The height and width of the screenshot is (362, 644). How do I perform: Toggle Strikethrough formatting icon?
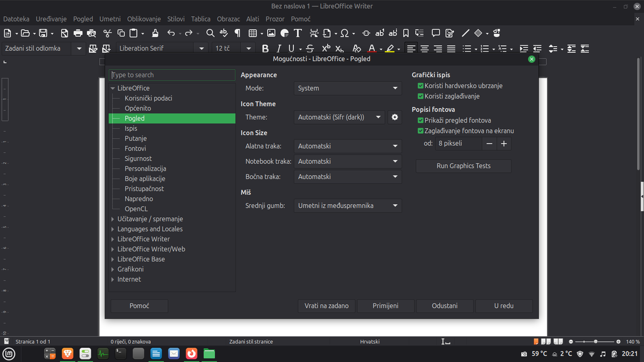pos(310,49)
